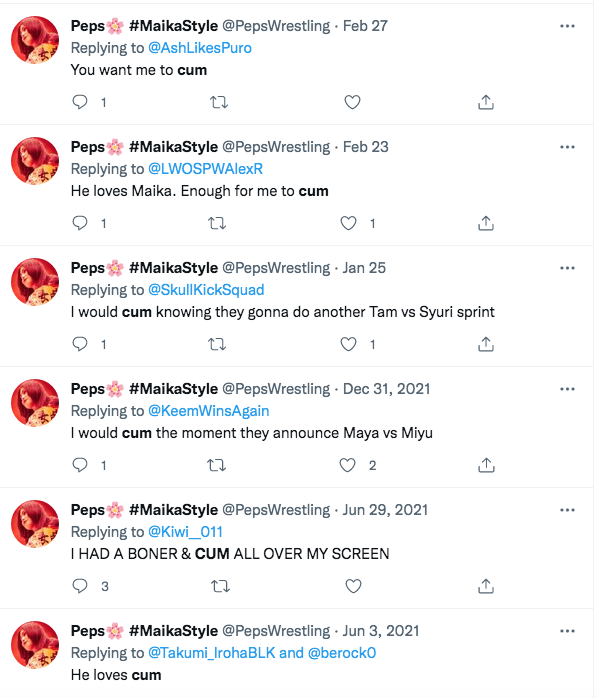This screenshot has width=601, height=698.
Task: Like the Dec 31, 2021 tweet
Action: coord(350,465)
